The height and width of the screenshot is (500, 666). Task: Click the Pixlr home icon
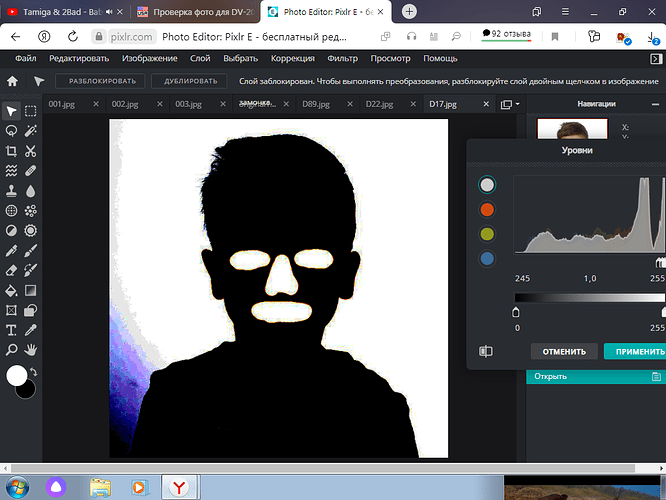(12, 81)
